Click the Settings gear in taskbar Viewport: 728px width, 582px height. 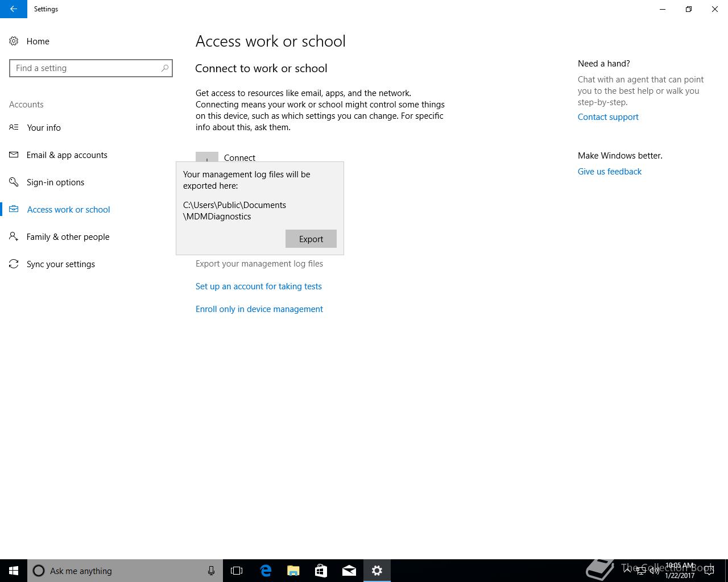(377, 571)
